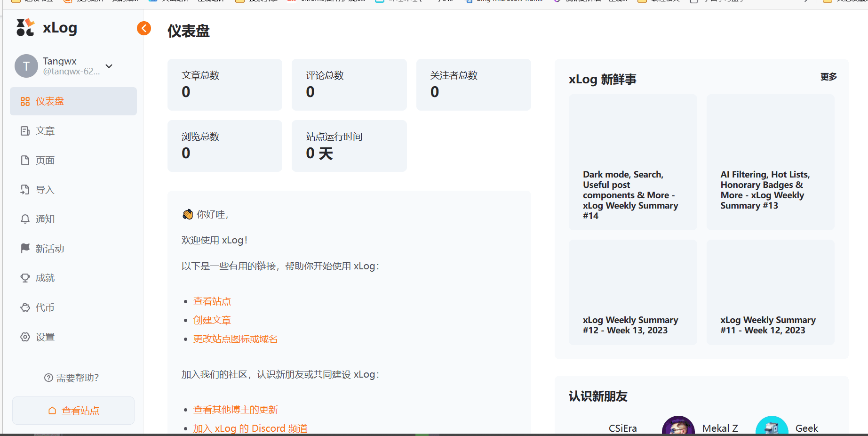Click the 成就 trophy icon

coord(25,278)
